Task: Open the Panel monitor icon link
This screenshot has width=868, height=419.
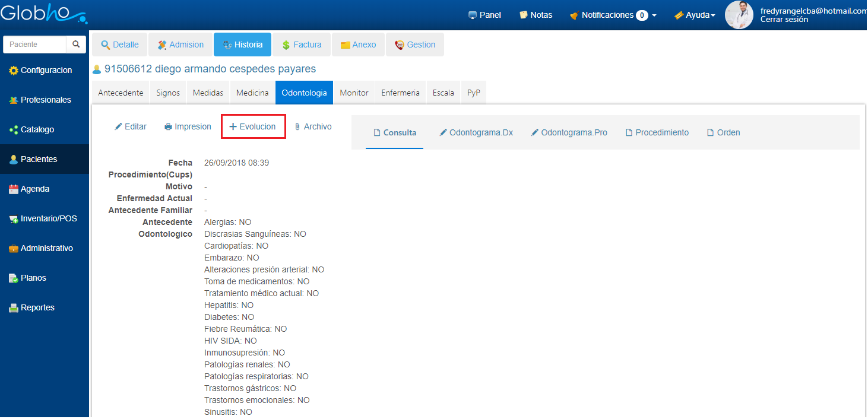Action: tap(484, 15)
